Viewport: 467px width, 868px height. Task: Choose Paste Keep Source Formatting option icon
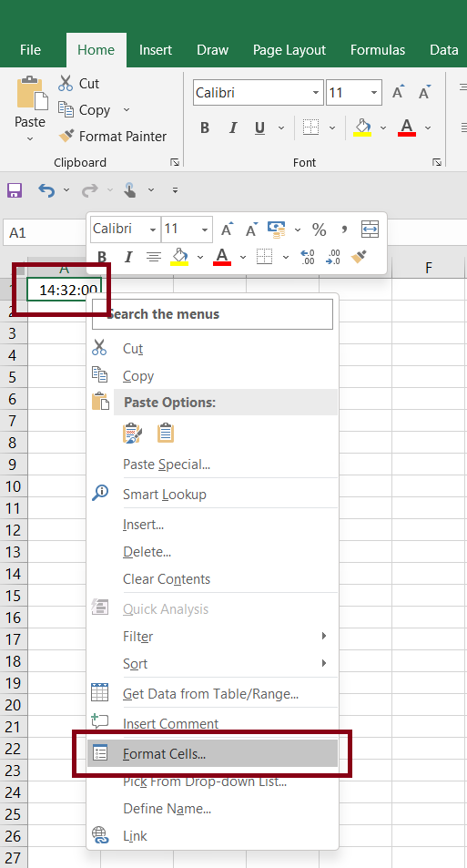(x=132, y=433)
